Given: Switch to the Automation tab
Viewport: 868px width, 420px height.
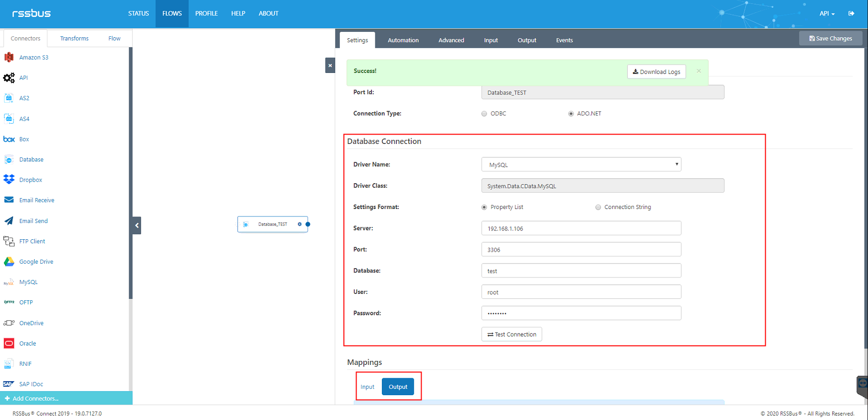Looking at the screenshot, I should (403, 40).
